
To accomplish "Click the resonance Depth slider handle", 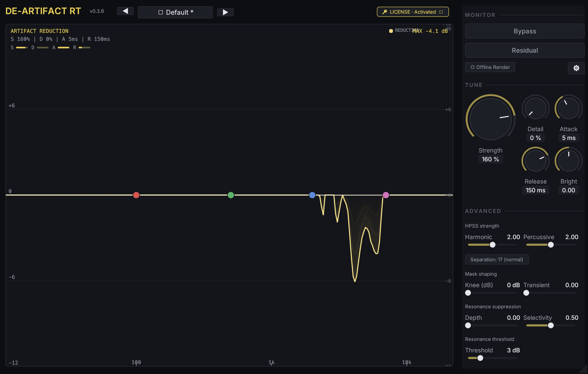I will coord(468,326).
